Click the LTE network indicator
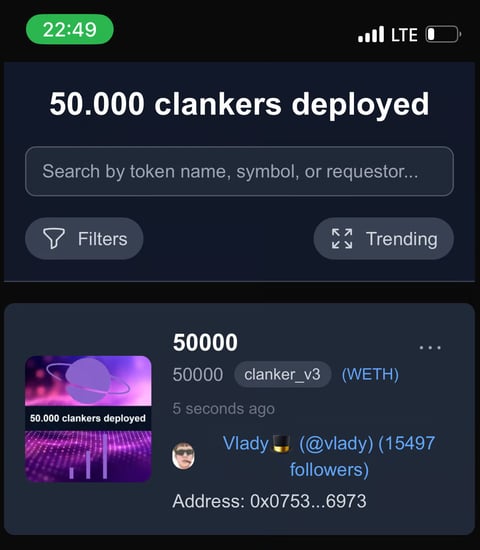Viewport: 480px width, 550px height. [x=404, y=35]
